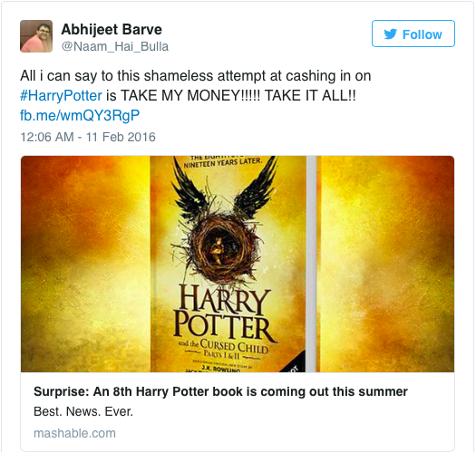This screenshot has width=476, height=452.
Task: Open the #HarryPotter hashtag
Action: pos(61,95)
